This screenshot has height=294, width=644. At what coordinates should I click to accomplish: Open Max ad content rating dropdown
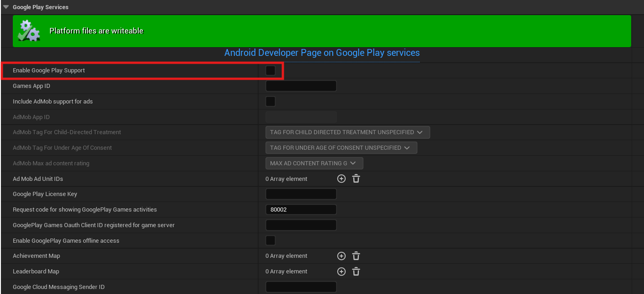(x=314, y=163)
